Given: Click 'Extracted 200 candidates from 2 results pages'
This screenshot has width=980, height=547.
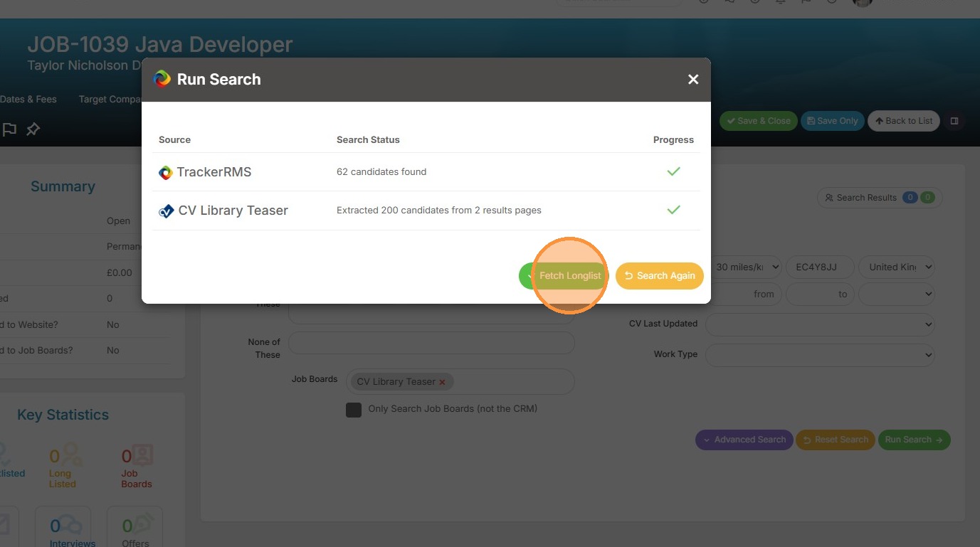Looking at the screenshot, I should point(439,210).
